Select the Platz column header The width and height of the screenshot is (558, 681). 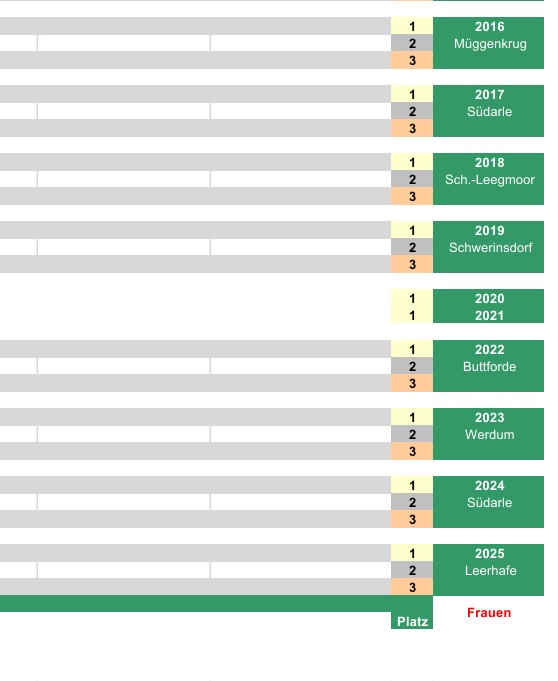point(412,621)
